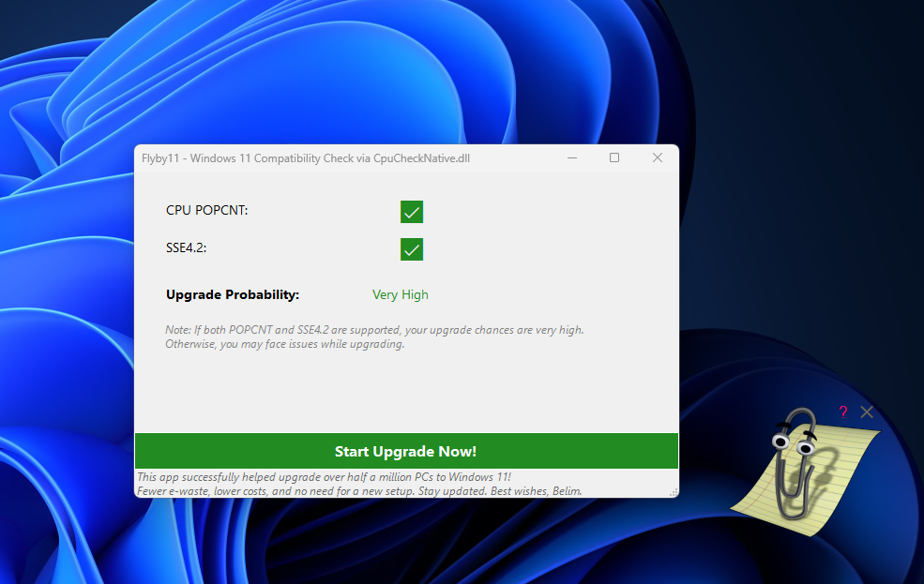Close the Flyby11 compatibility check window

[x=658, y=158]
